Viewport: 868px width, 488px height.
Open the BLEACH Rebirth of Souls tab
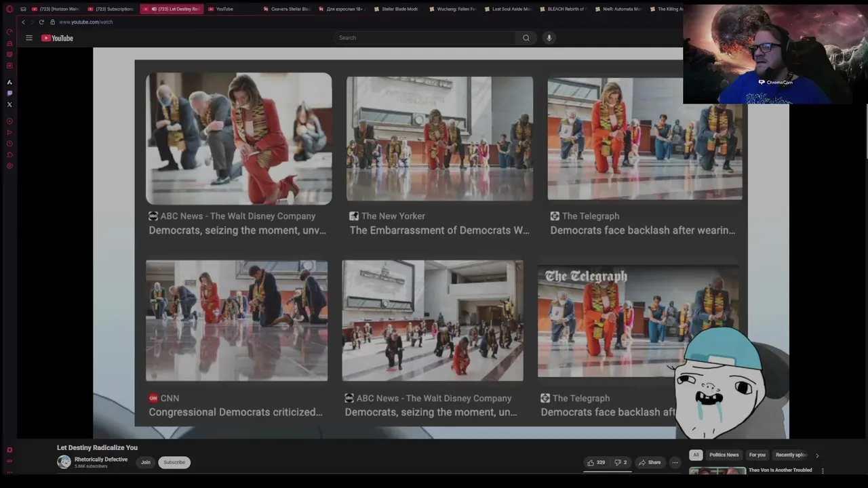(x=562, y=9)
